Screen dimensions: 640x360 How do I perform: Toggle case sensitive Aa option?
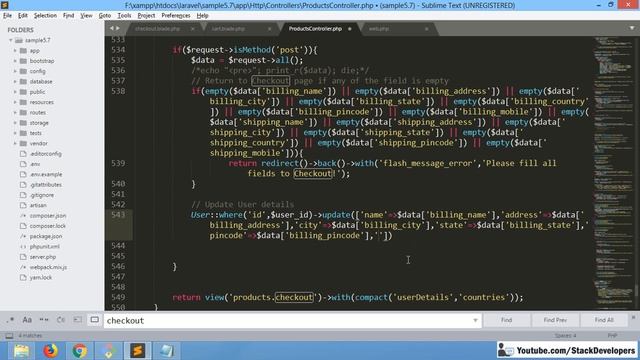27,320
